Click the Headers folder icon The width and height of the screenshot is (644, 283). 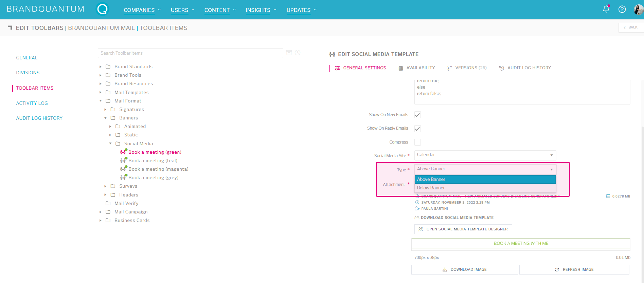pyautogui.click(x=113, y=195)
